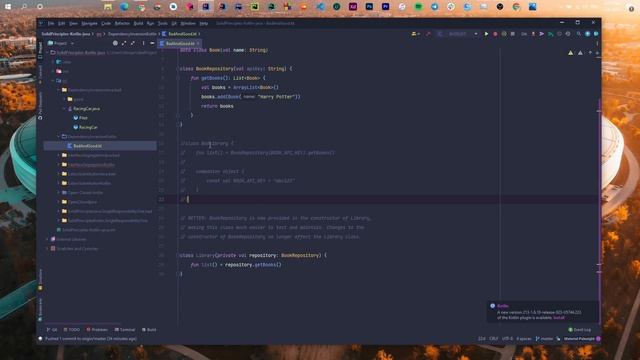Expand the Scratches and Consoles node
Image resolution: width=640 pixels, height=360 pixels.
click(48, 249)
